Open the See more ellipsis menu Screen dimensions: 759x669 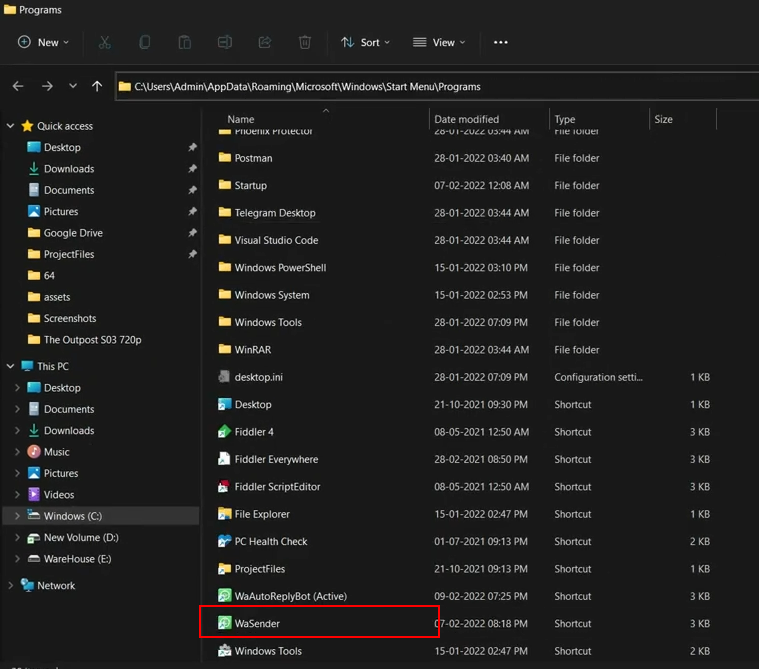tap(501, 42)
